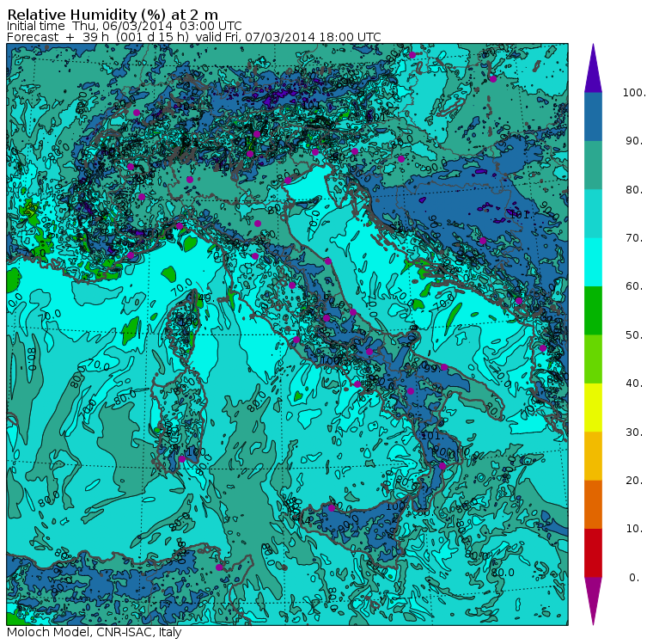This screenshot has height=644, width=653.
Task: Click the 'Relative Humidity (%) at 2 m' title
Action: click(113, 15)
